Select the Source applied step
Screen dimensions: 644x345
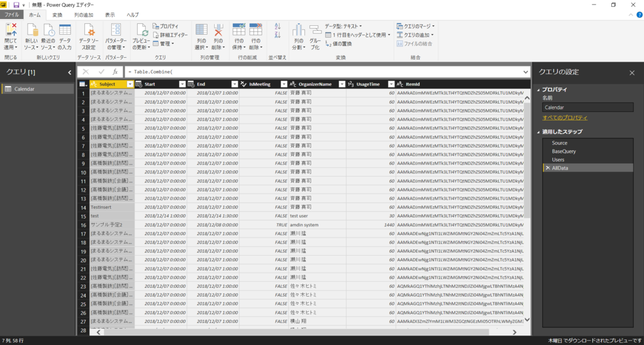click(x=588, y=143)
